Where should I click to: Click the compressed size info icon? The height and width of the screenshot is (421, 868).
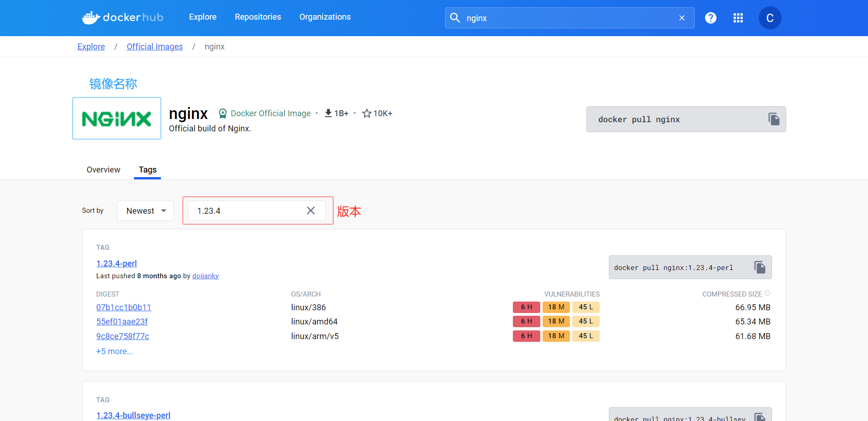(x=767, y=293)
